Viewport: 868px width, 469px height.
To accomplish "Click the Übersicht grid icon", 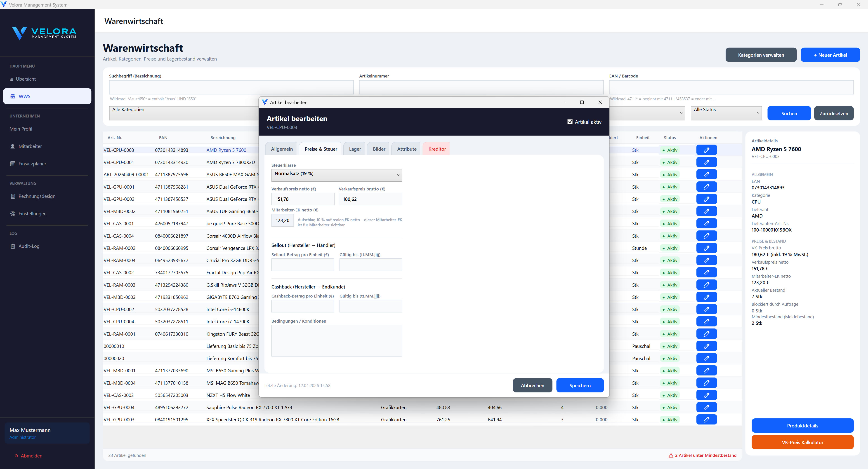I will (x=12, y=79).
